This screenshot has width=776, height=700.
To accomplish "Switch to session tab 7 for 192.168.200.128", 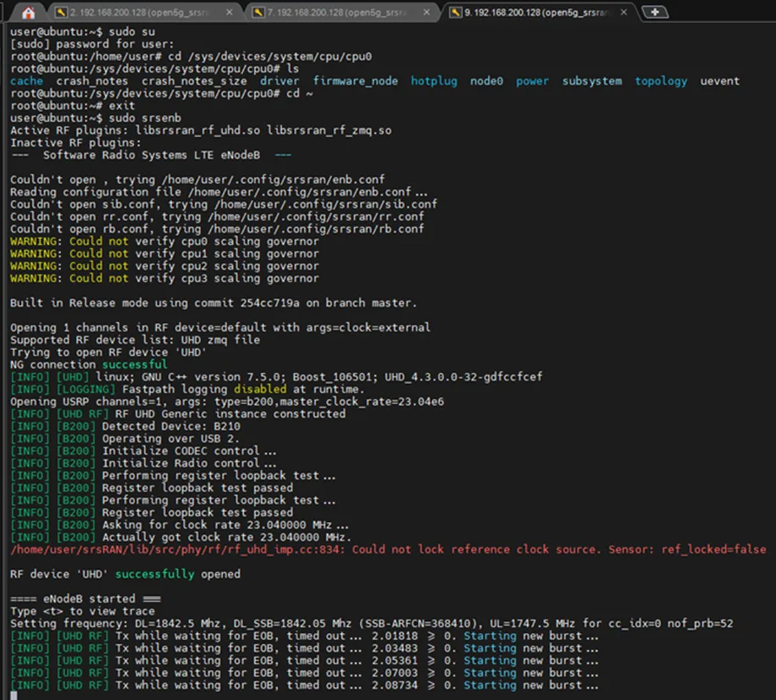I will tap(341, 13).
